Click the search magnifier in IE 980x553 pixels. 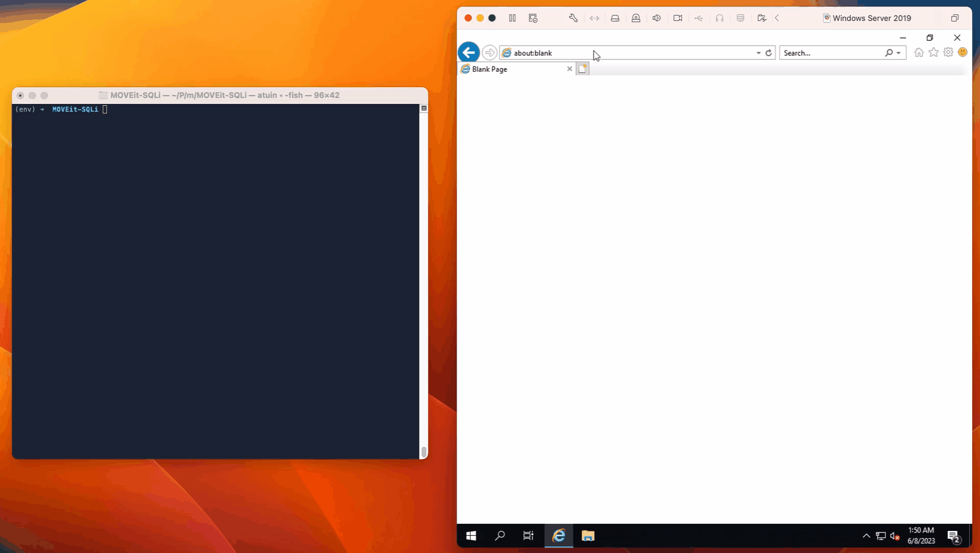pos(889,53)
